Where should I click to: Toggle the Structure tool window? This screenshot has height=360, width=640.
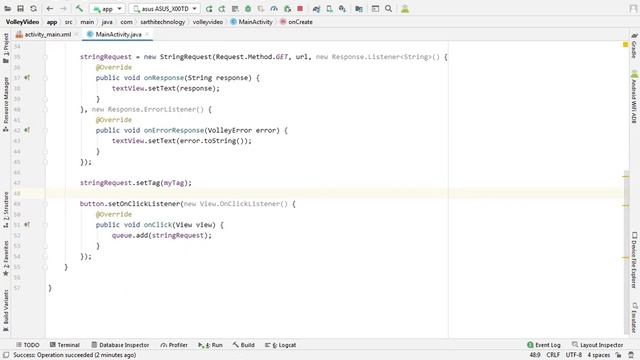[6, 210]
